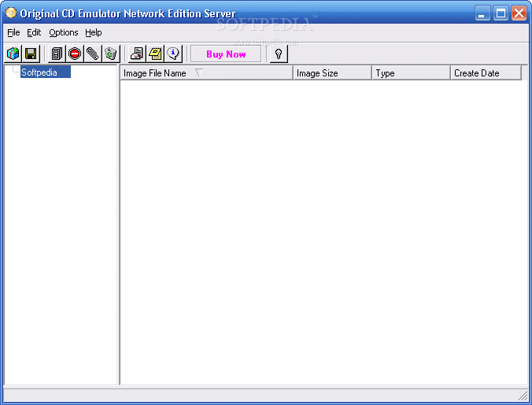The width and height of the screenshot is (532, 405).
Task: Click the document with mailbox icon
Action: (137, 54)
